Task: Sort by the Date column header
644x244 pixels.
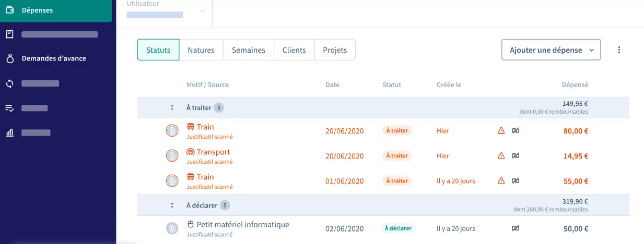Action: [332, 84]
